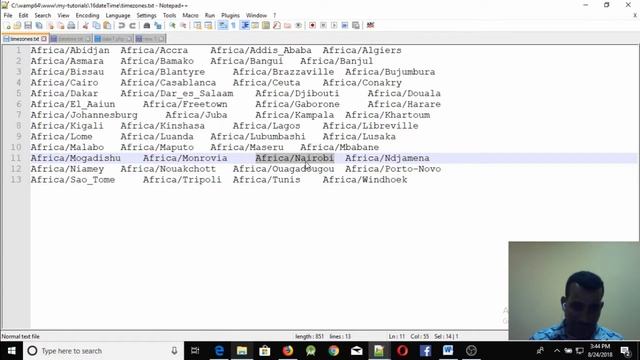Open the Encoding menu
Image resolution: width=640 pixels, height=360 pixels.
[x=87, y=16]
